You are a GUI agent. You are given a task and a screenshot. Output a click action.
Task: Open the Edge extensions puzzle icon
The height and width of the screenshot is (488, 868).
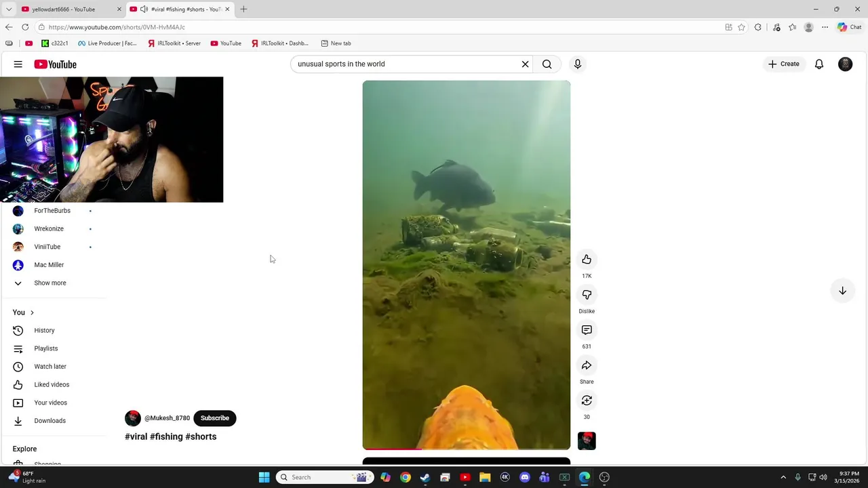click(757, 27)
